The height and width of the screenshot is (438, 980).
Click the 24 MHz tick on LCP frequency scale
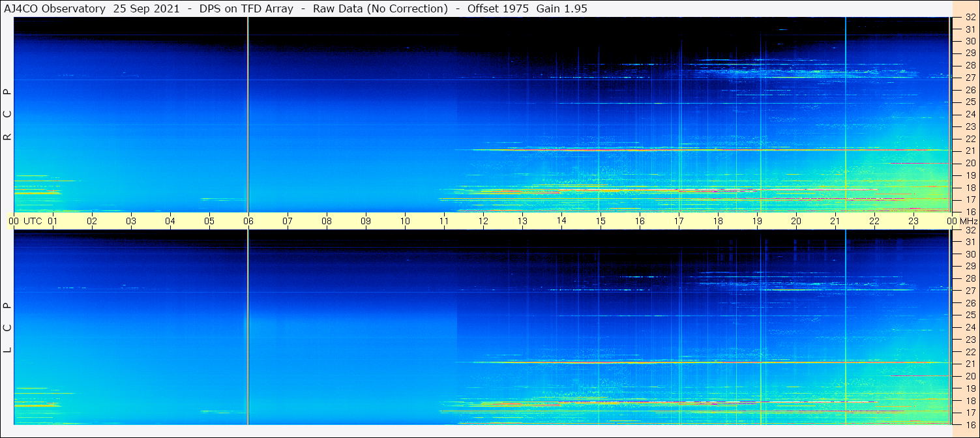970,327
